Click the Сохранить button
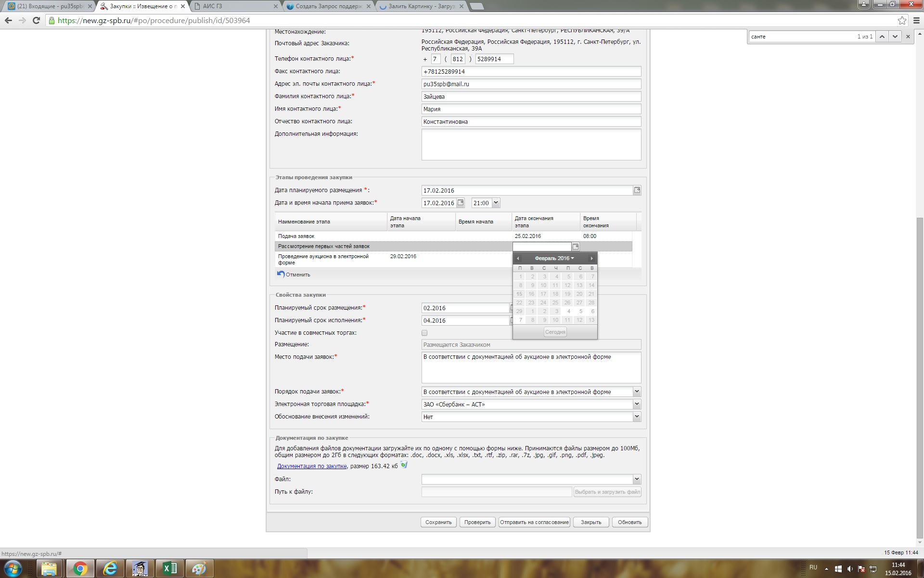Viewport: 924px width, 578px height. (438, 522)
